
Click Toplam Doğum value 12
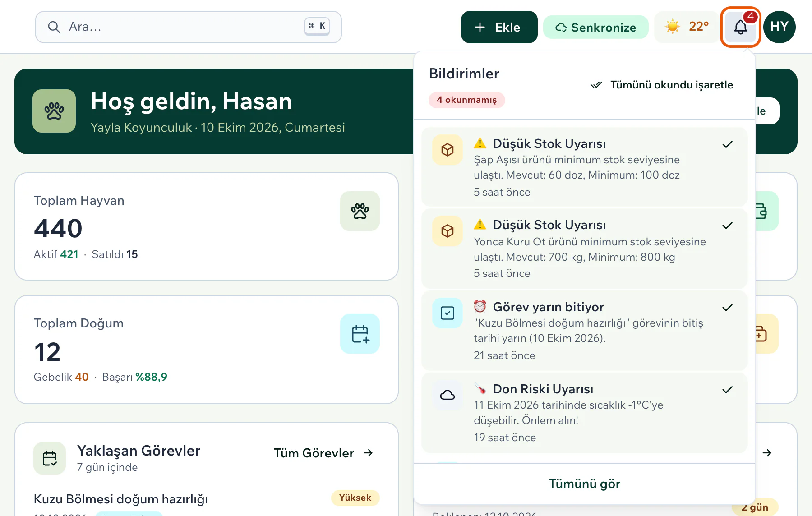47,352
